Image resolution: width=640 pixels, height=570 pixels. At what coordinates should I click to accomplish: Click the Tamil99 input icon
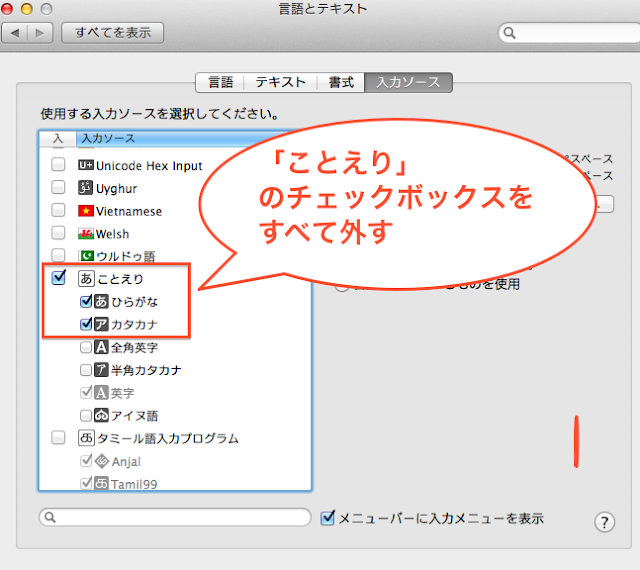tap(101, 483)
